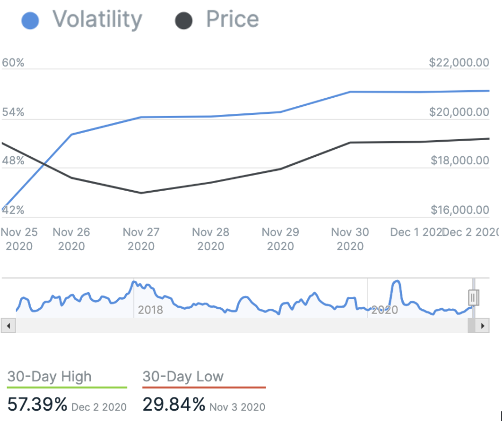Image resolution: width=504 pixels, height=421 pixels.
Task: Click the navigator scrollbar track
Action: (242, 325)
